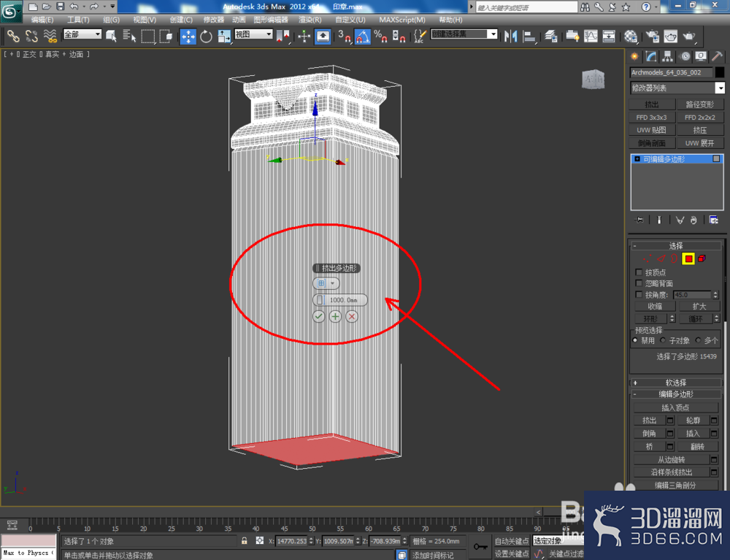Click the Unlink Selection tool
This screenshot has height=560, width=730.
point(31,36)
